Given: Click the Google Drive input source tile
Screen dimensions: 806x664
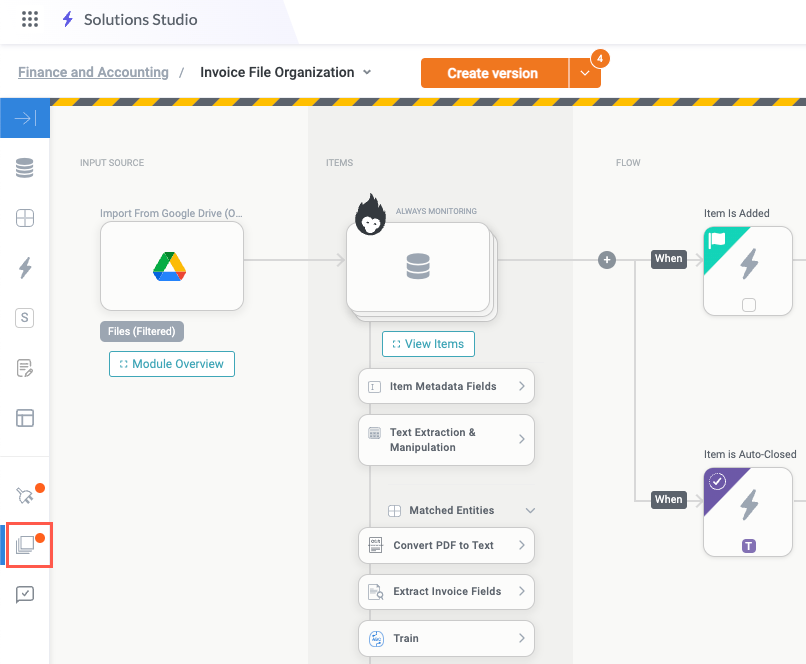Looking at the screenshot, I should pyautogui.click(x=172, y=266).
